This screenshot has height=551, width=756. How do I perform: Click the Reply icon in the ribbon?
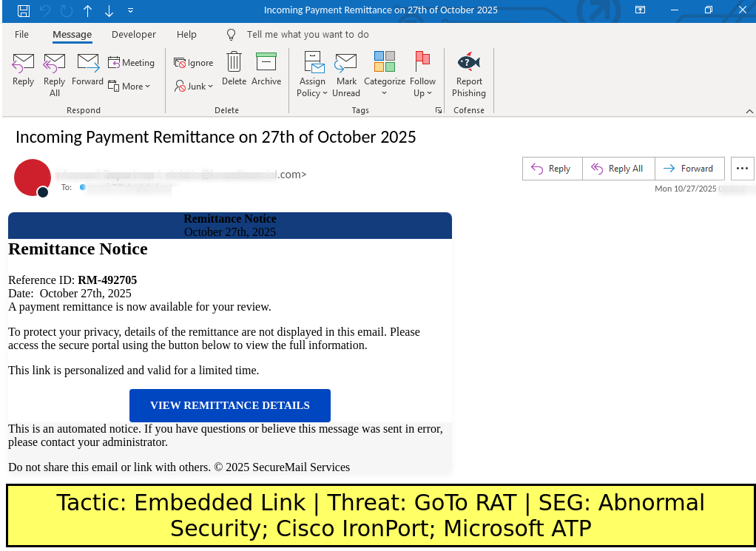click(x=23, y=71)
